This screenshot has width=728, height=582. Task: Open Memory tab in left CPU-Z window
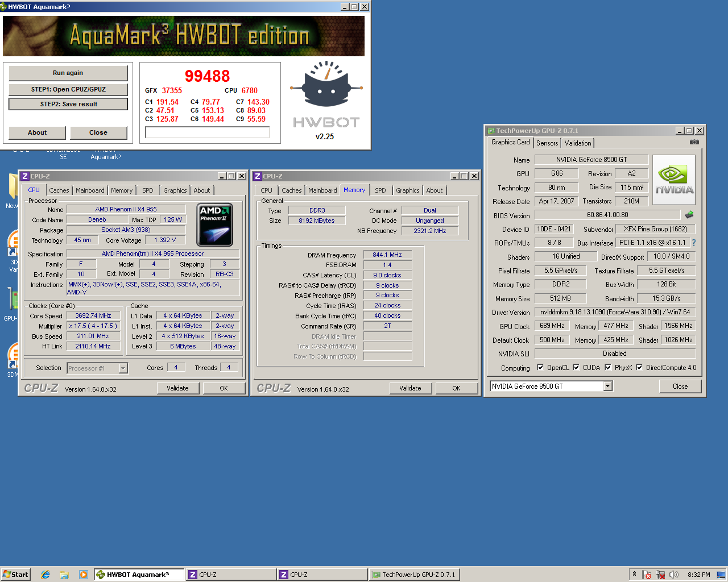pos(122,190)
